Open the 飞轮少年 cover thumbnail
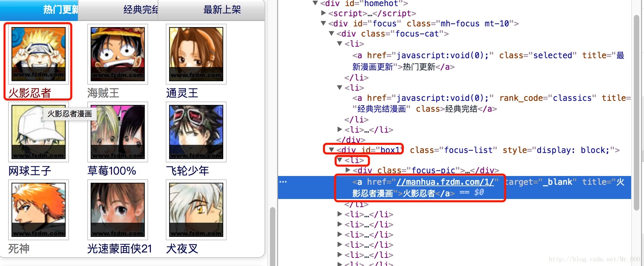Image resolution: width=644 pixels, height=266 pixels. 196,132
